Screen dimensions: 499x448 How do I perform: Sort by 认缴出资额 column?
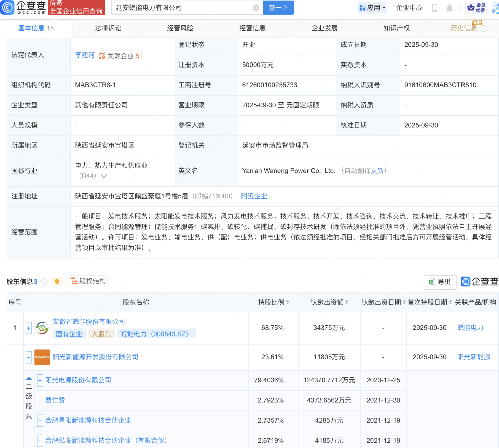coord(347,302)
